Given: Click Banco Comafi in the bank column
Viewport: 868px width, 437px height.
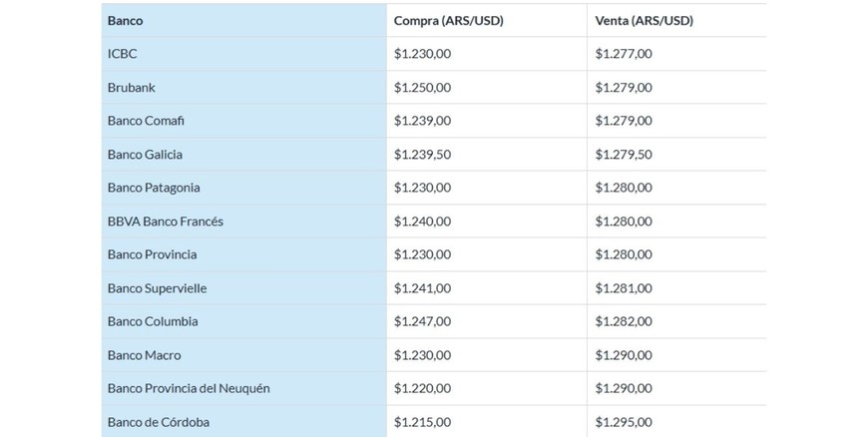Looking at the screenshot, I should pos(146,121).
